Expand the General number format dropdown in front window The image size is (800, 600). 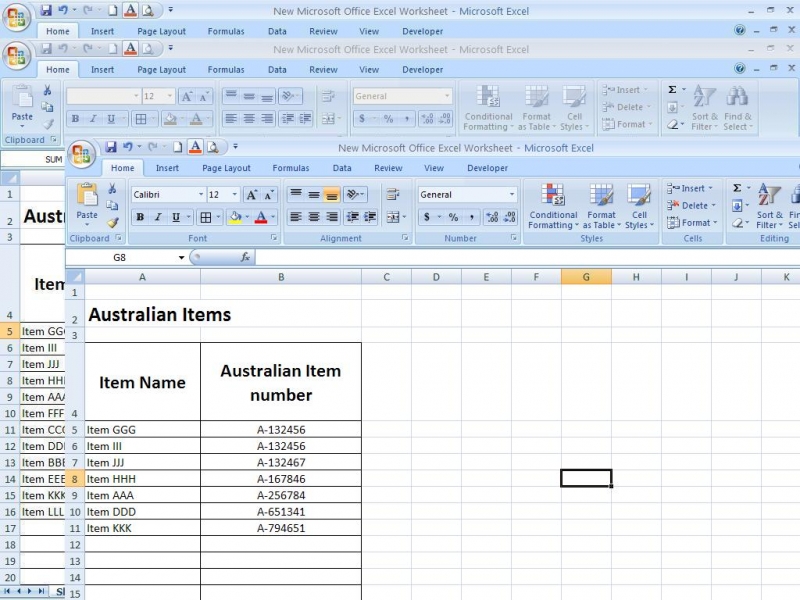pos(512,195)
